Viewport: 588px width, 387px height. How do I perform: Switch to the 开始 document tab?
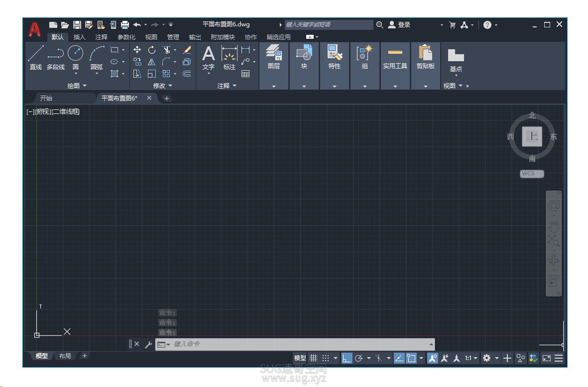pyautogui.click(x=46, y=98)
